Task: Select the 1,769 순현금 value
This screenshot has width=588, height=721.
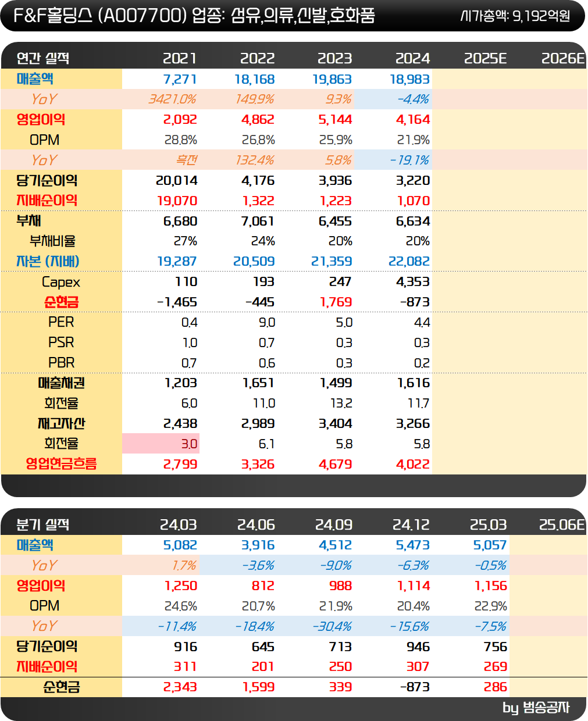Action: (x=336, y=302)
